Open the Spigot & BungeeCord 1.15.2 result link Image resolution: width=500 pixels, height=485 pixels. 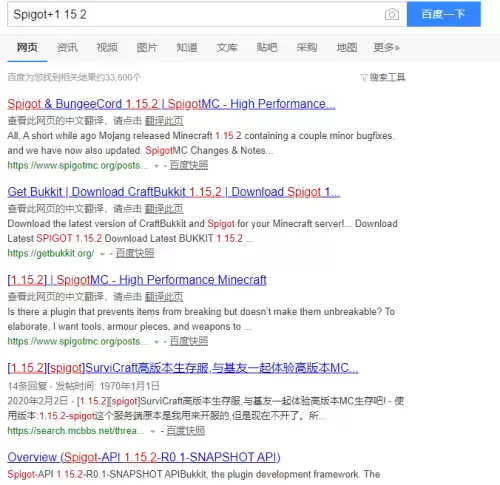point(171,104)
